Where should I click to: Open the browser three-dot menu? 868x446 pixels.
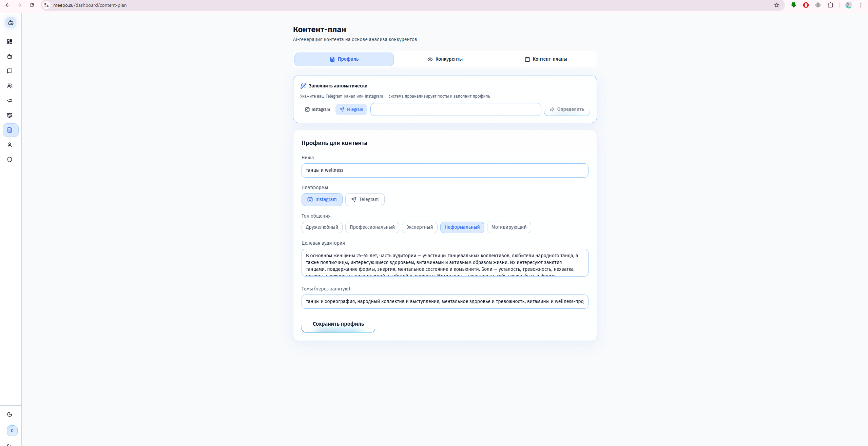pos(861,5)
